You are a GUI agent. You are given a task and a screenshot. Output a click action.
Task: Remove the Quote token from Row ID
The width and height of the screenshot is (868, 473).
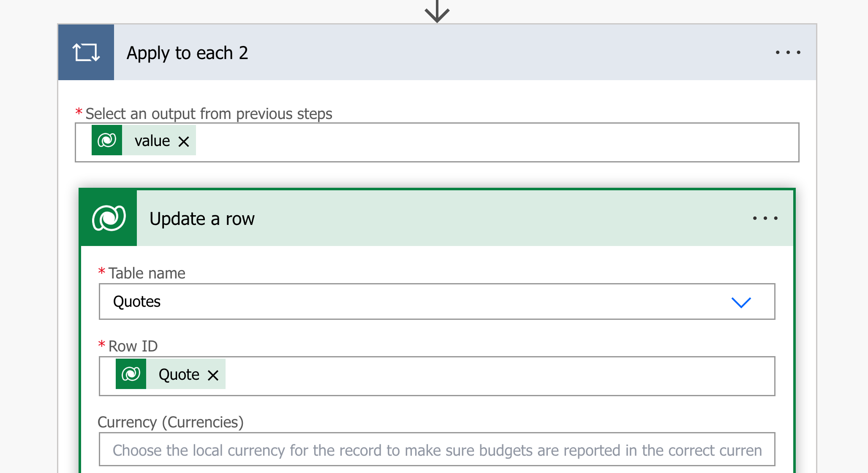(213, 375)
